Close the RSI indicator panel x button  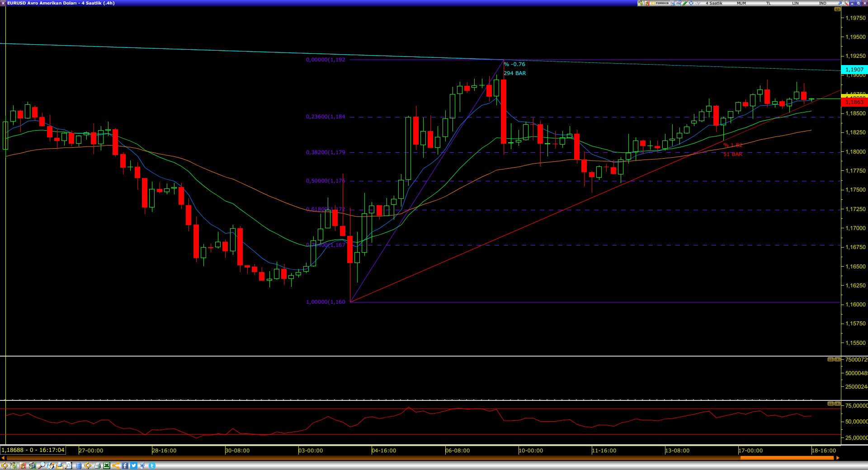tap(837, 403)
